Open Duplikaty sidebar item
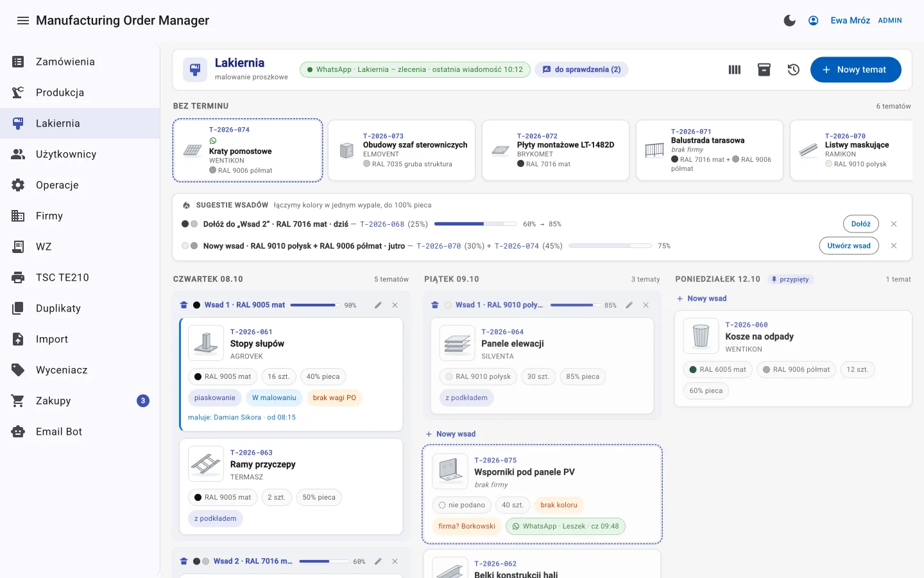Screen dimensions: 924x578 [80, 308]
